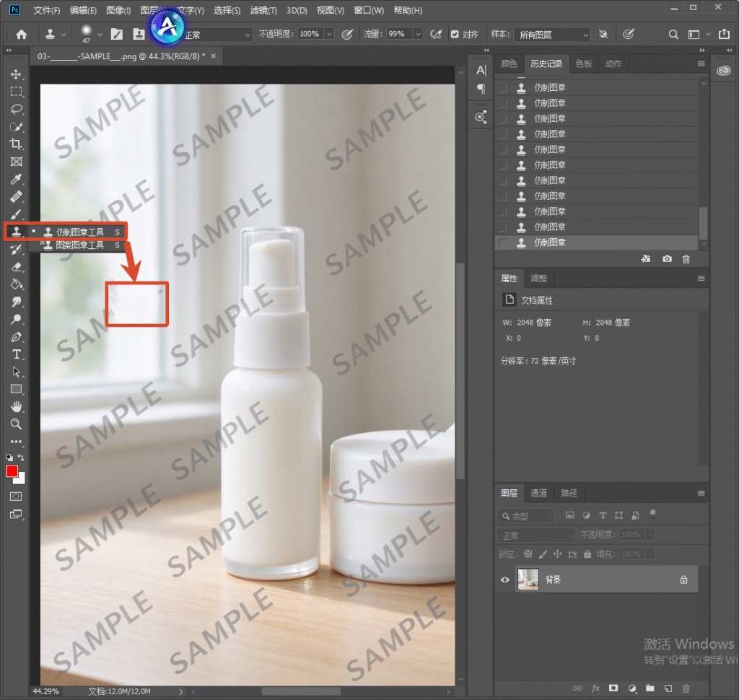Select the Zoom tool in toolbar
The width and height of the screenshot is (739, 700).
coord(16,424)
